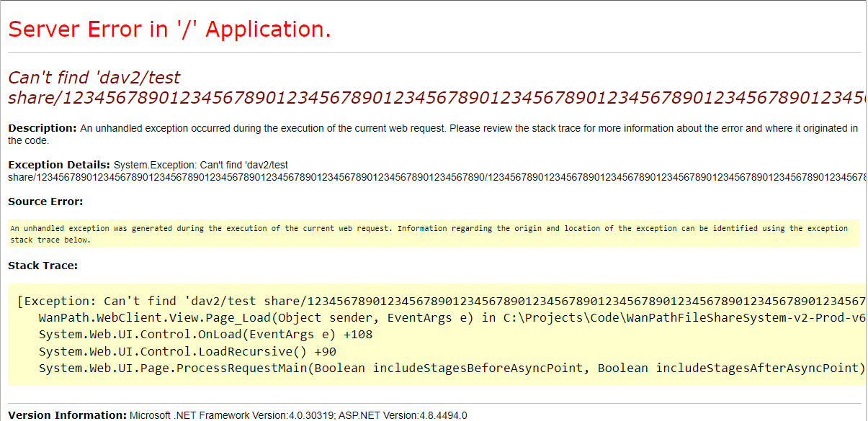Click the Control.LoadRecursive() +90 line

[187, 351]
